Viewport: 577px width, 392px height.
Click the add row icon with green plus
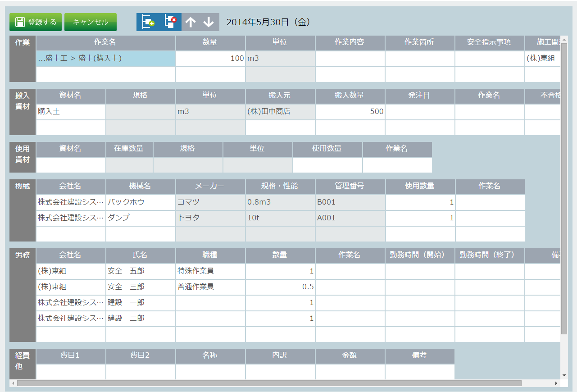[x=148, y=22]
